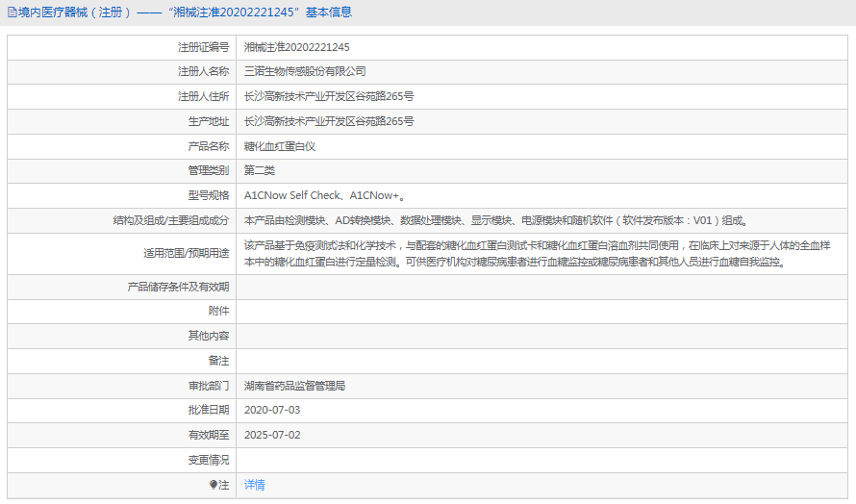Click the 其他内容 row label
This screenshot has width=856, height=504.
click(x=209, y=336)
